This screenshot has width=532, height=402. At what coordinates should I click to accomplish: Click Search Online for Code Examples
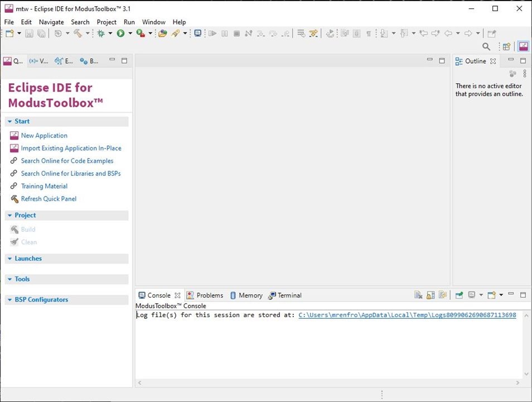pos(67,161)
